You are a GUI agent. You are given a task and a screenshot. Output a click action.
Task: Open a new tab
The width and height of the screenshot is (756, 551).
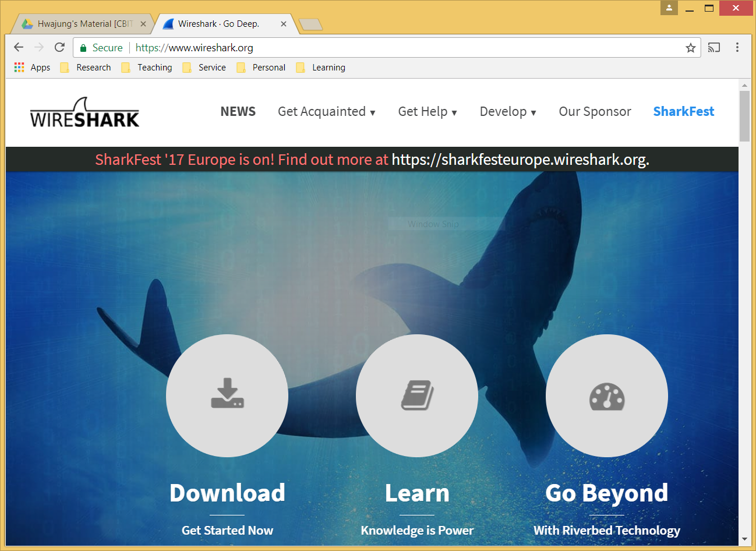point(310,24)
